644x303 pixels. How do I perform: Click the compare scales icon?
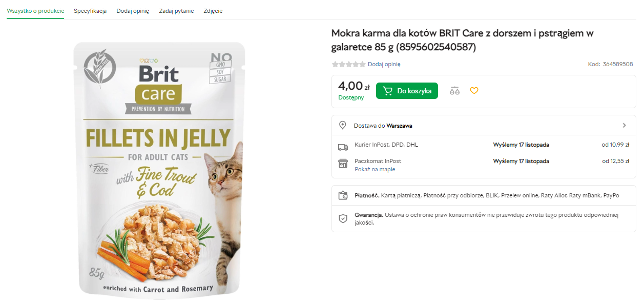(x=454, y=91)
